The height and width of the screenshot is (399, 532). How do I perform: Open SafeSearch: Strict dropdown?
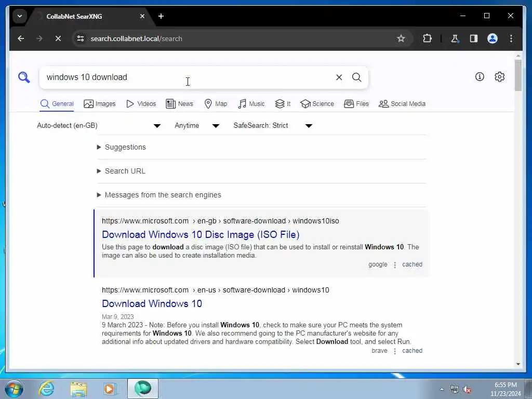tap(272, 126)
